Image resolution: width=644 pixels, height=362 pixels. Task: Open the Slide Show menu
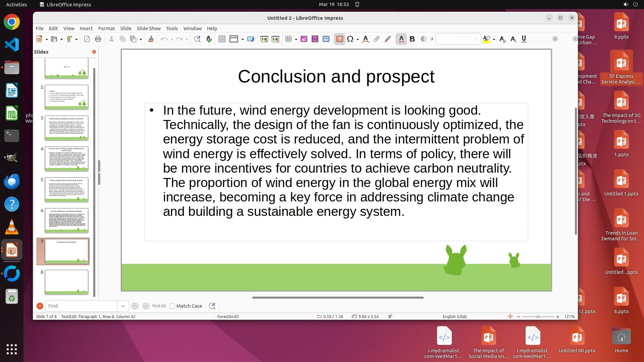tap(149, 28)
